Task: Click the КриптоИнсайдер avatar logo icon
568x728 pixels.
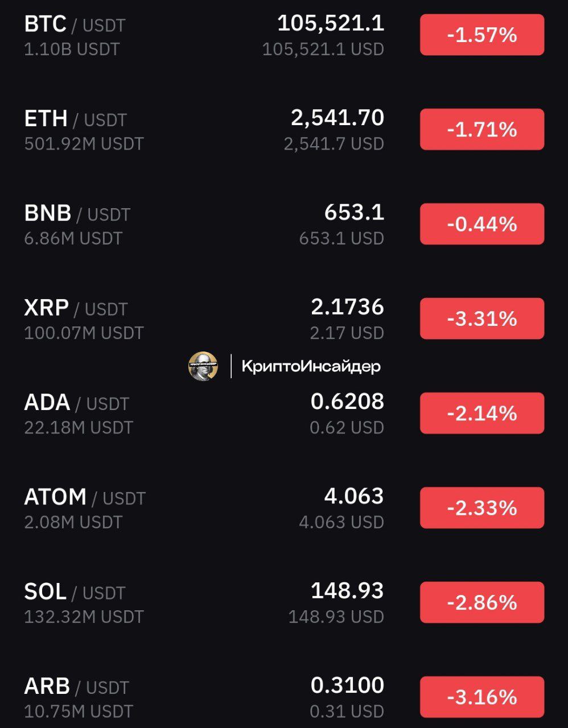Action: 203,366
